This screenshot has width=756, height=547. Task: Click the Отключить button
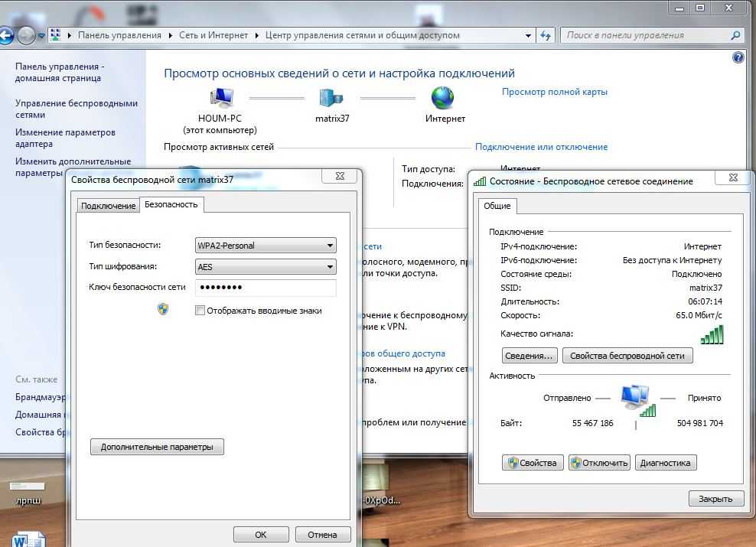pos(599,463)
